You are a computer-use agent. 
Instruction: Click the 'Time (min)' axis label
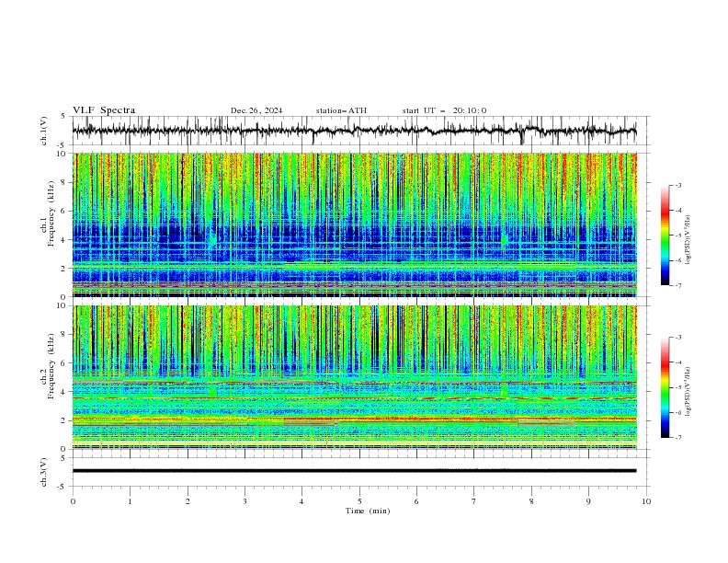pos(368,511)
